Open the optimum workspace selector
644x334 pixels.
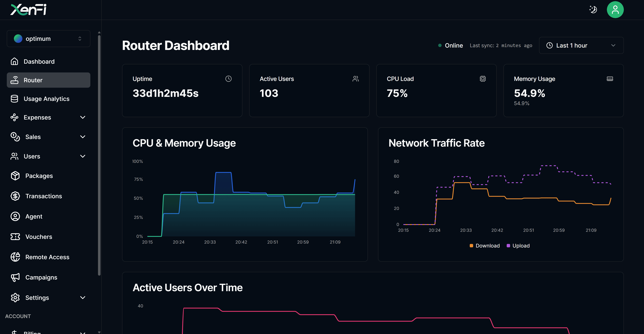48,39
